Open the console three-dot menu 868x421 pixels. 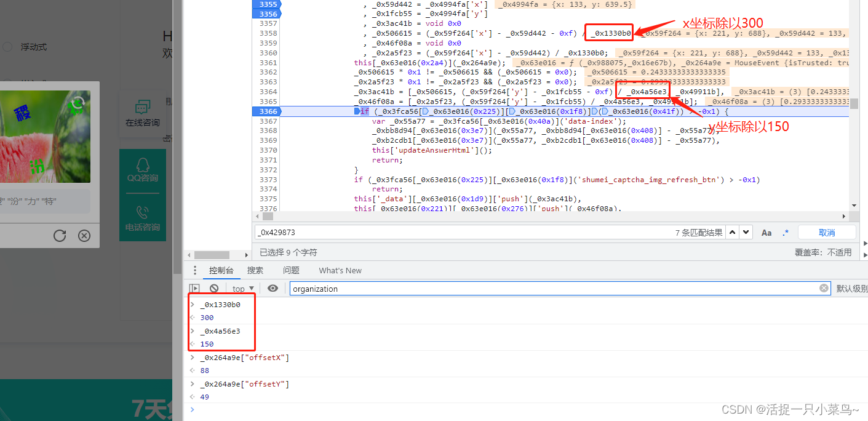click(x=195, y=270)
